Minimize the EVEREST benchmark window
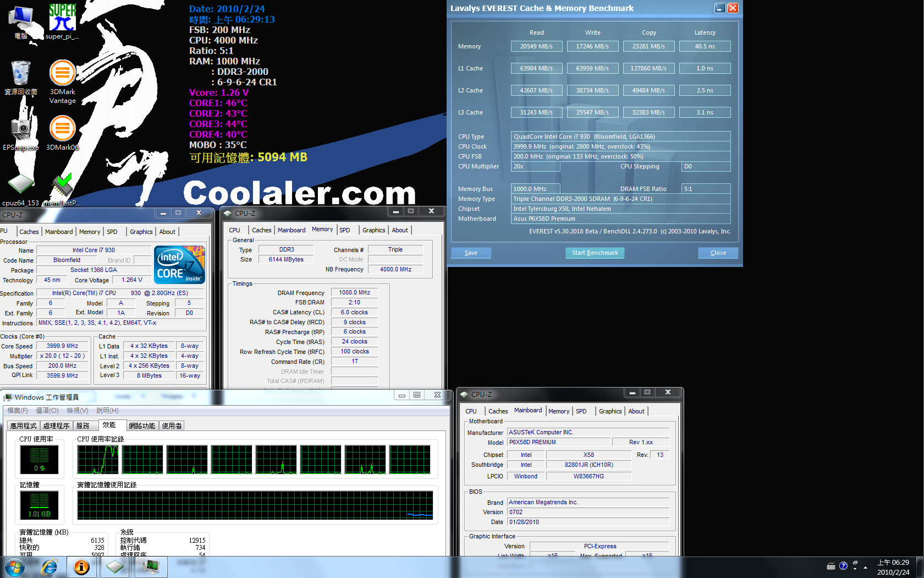 (720, 8)
